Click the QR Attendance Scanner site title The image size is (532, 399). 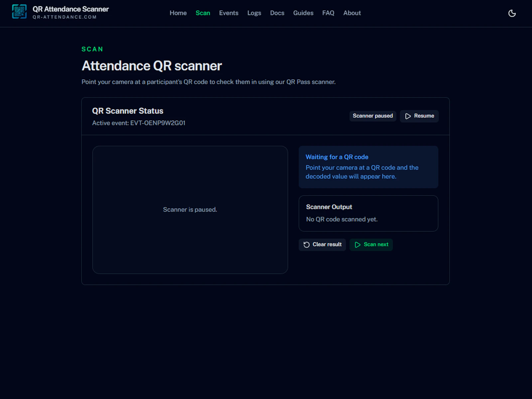point(70,9)
